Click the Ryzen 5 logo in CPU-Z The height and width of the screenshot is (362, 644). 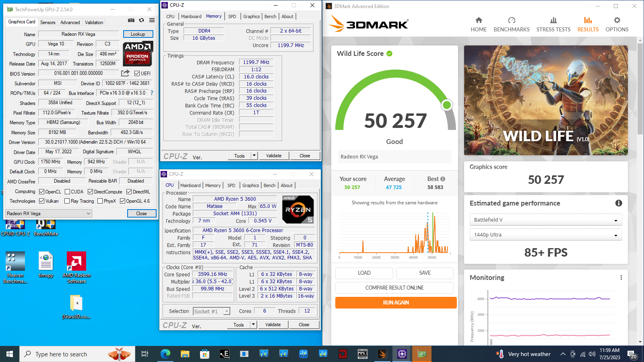click(x=298, y=209)
